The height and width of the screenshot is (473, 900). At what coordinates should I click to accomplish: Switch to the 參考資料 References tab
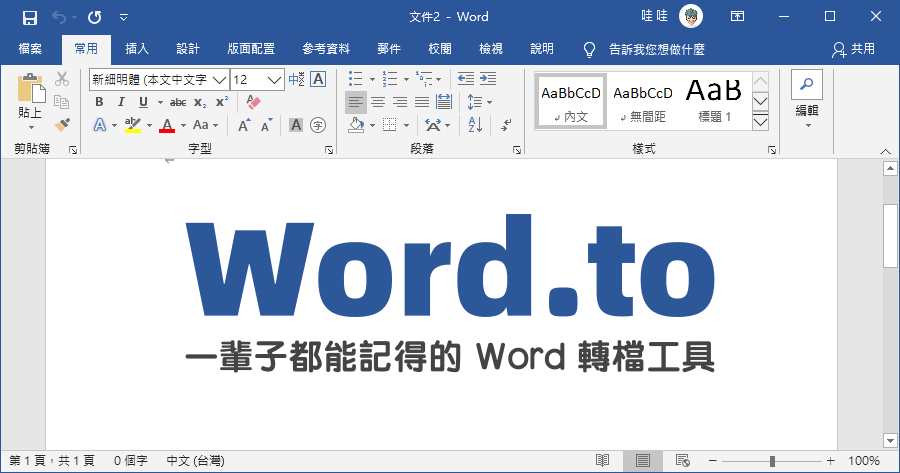[326, 49]
